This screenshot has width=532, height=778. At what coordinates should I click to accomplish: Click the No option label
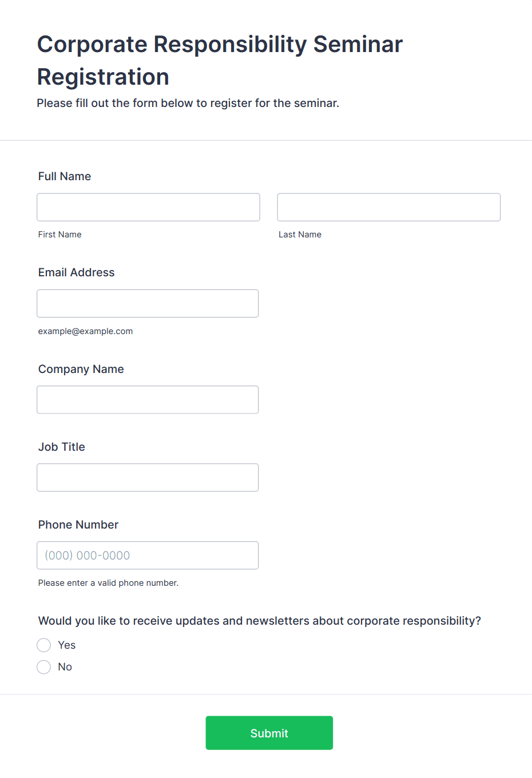(65, 667)
